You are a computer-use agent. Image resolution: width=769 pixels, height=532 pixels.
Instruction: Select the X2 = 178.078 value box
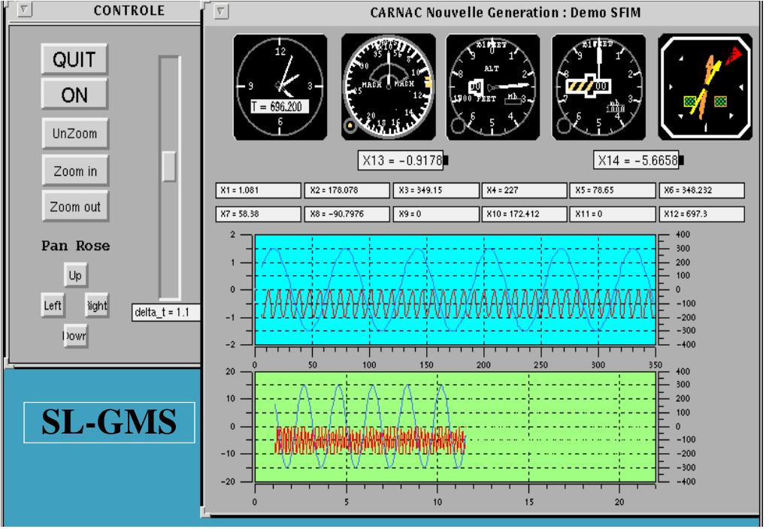pyautogui.click(x=347, y=190)
